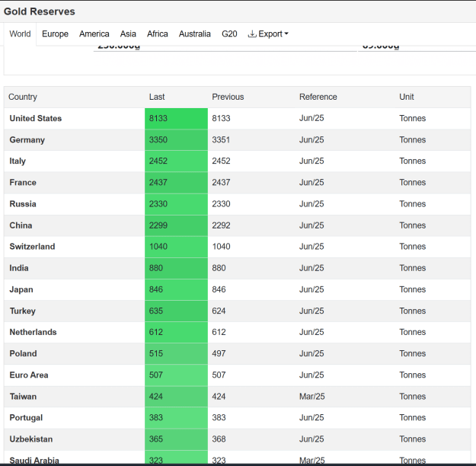The image size is (476, 466).
Task: Open the Poland country link
Action: pos(23,353)
